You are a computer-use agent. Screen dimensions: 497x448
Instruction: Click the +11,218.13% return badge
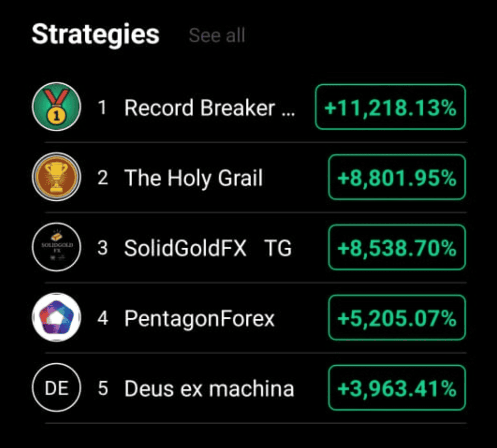tap(390, 107)
